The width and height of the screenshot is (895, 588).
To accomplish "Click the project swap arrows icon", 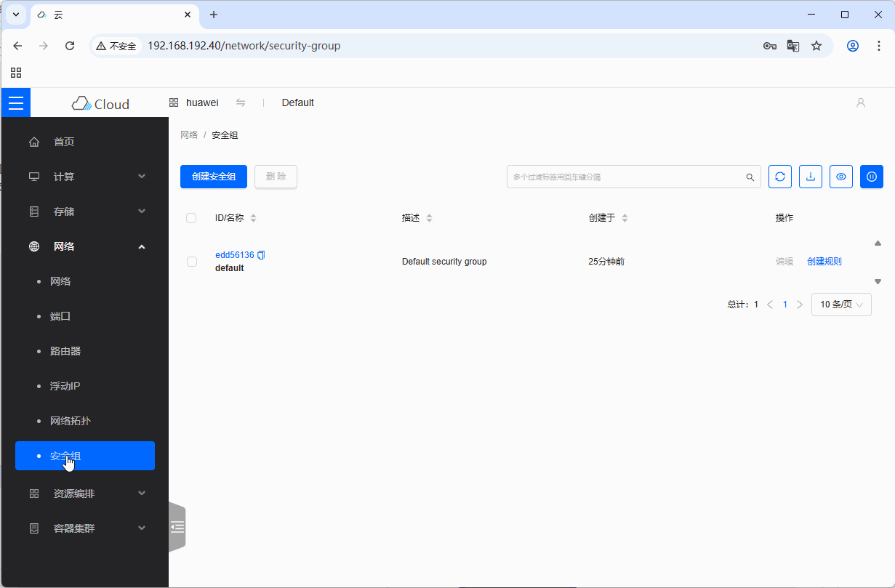I will (x=241, y=102).
